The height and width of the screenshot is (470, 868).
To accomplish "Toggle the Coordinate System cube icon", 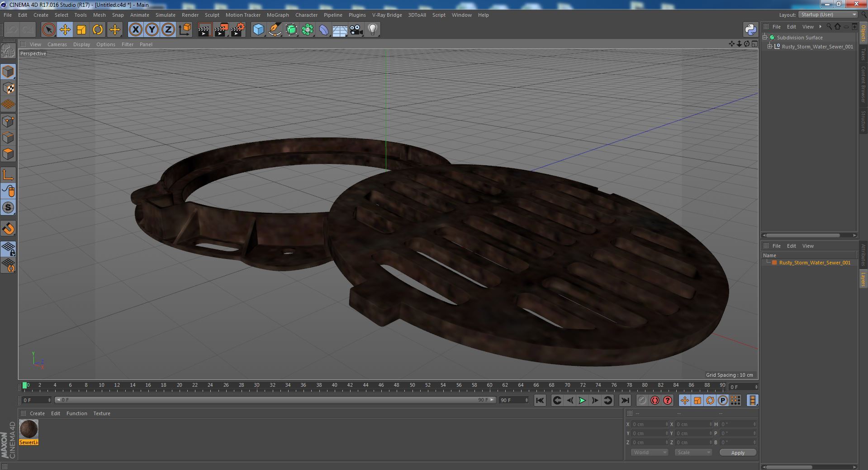I will point(185,30).
